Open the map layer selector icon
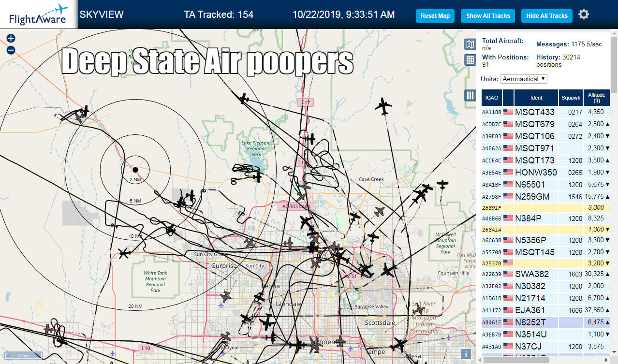The height and width of the screenshot is (364, 618). [470, 45]
